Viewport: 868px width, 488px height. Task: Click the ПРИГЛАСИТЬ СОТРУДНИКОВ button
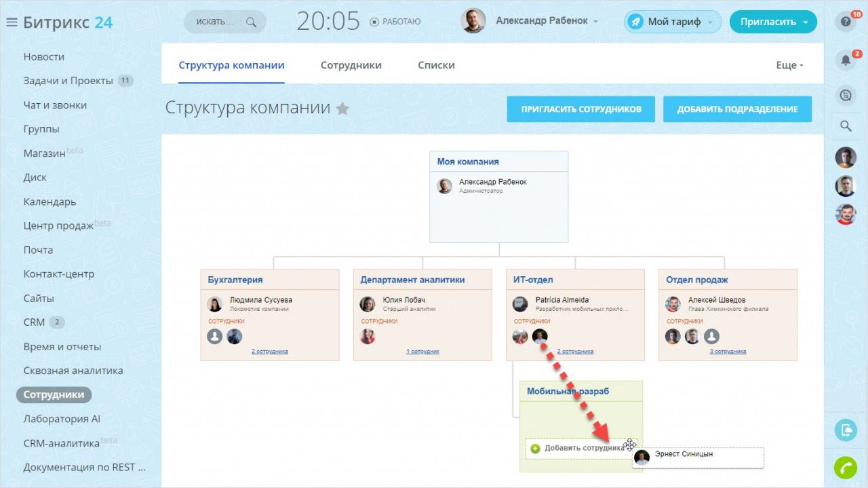(581, 109)
